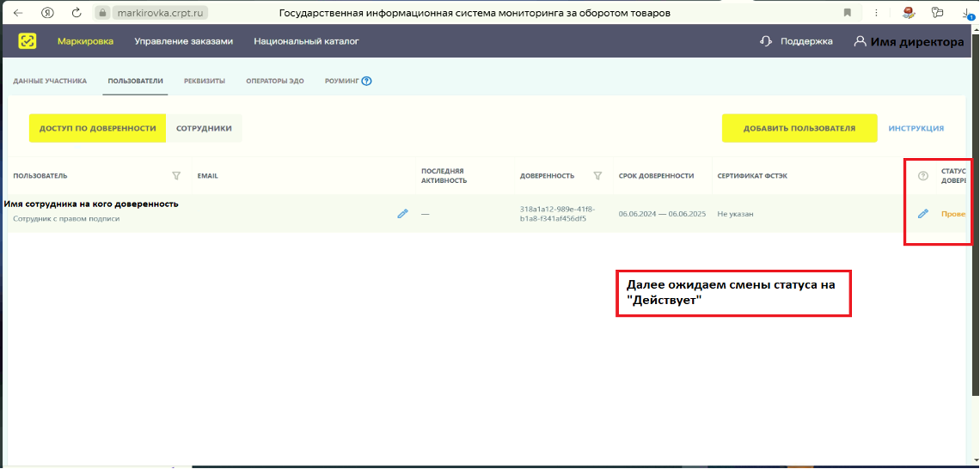Screen dimensions: 980x469
Task: Select the power of attorney ID 318a1a12
Action: point(558,214)
